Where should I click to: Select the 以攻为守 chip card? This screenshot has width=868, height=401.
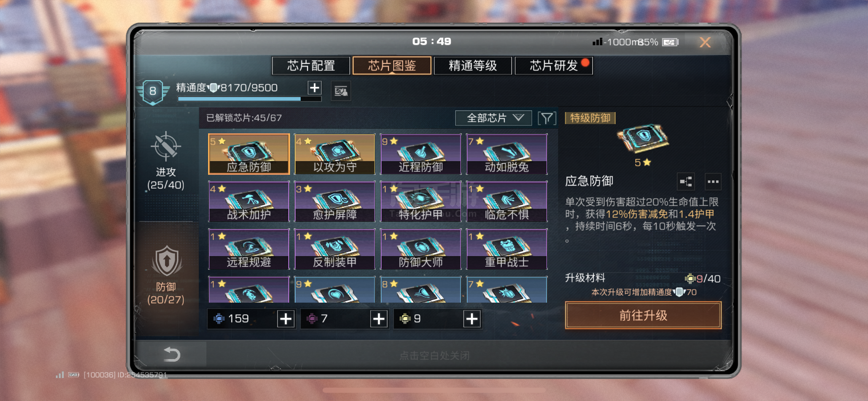[x=335, y=154]
